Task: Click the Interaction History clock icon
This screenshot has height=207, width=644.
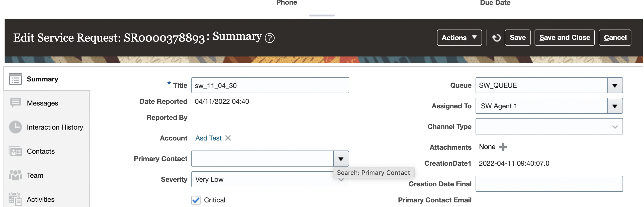Action: (x=15, y=127)
